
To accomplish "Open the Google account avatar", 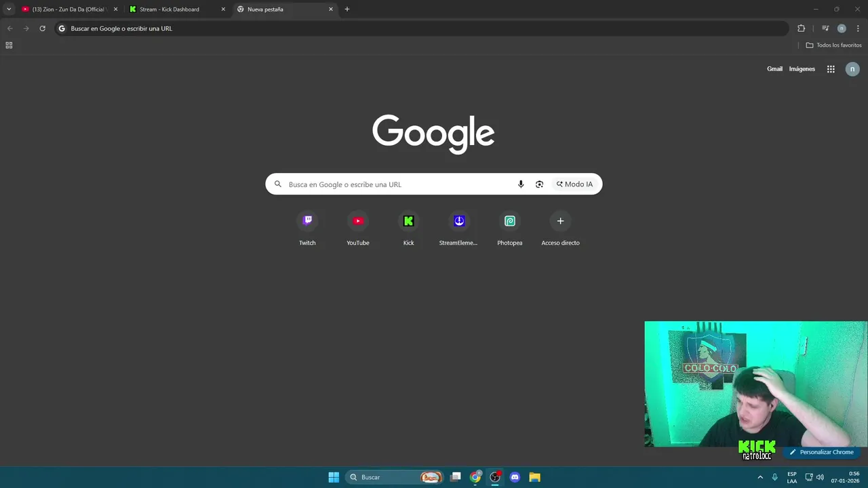I will (x=852, y=69).
